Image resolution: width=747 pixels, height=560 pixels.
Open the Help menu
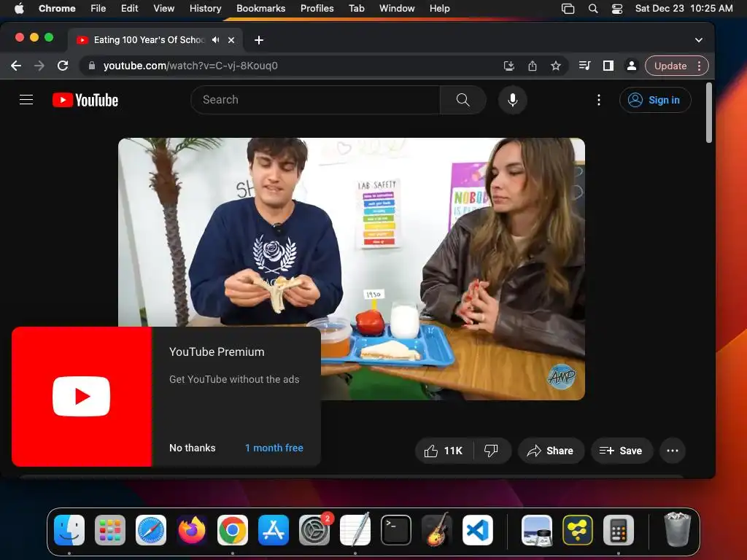[439, 8]
